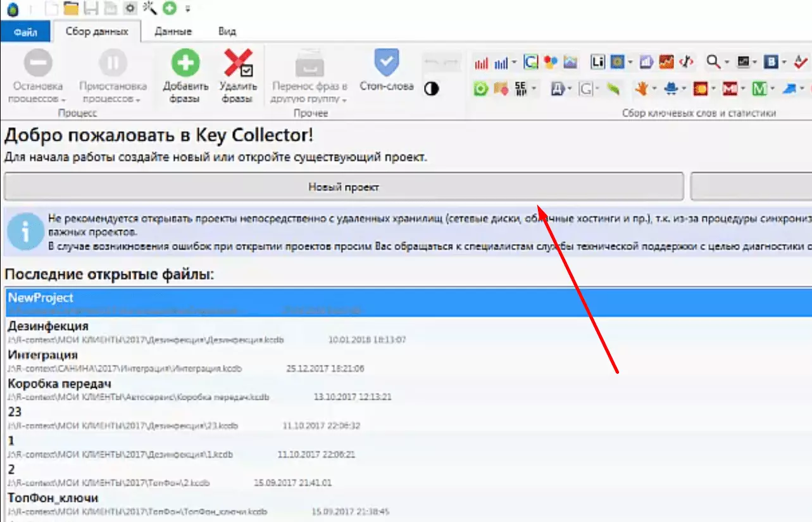The height and width of the screenshot is (522, 812).
Task: Click the magnifying glass icon
Action: (x=714, y=62)
